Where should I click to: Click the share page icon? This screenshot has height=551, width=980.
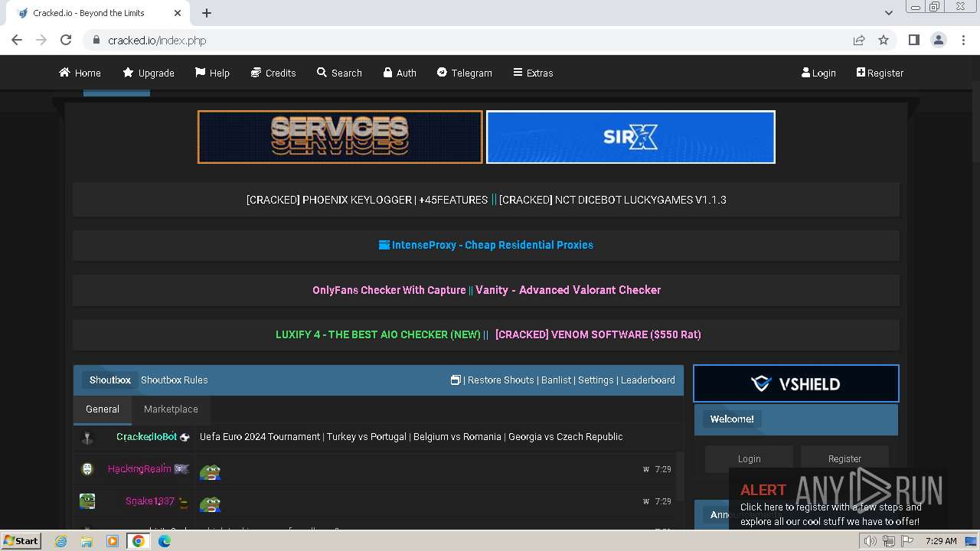(x=859, y=40)
